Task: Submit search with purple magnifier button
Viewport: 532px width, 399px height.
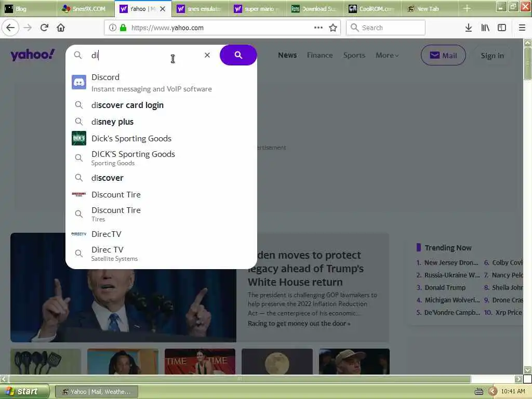Action: tap(238, 55)
